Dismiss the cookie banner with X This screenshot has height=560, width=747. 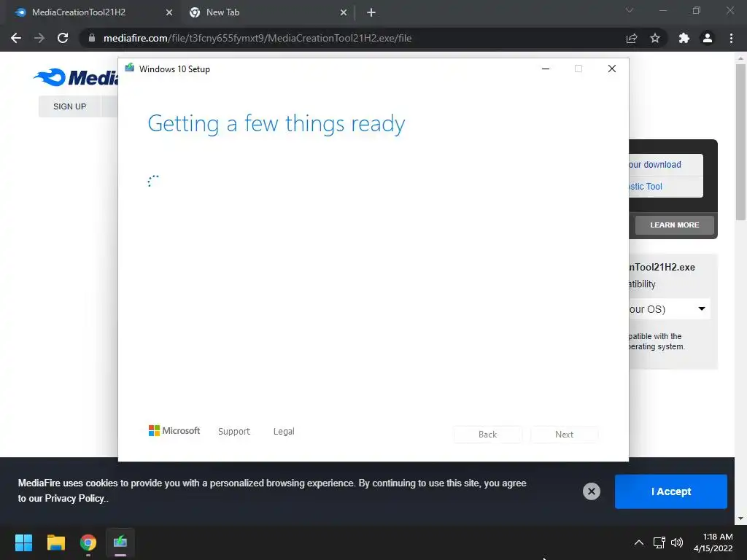591,491
